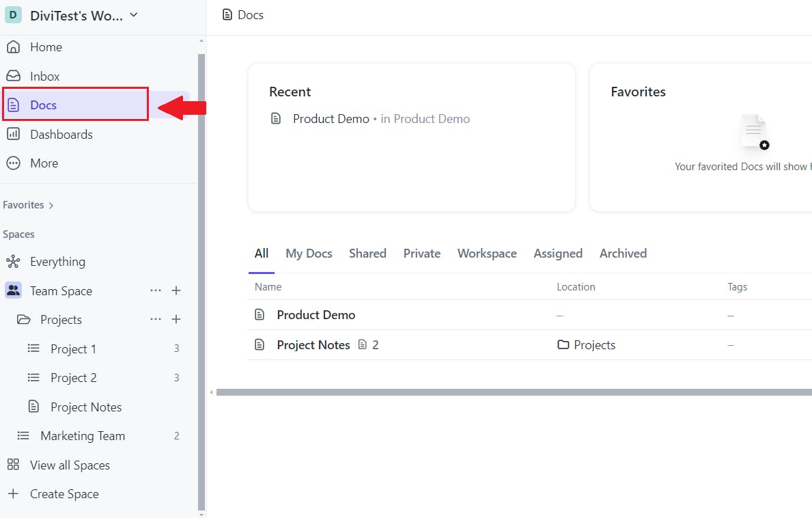812x518 pixels.
Task: Open the Product Demo doc from Recent
Action: [331, 118]
